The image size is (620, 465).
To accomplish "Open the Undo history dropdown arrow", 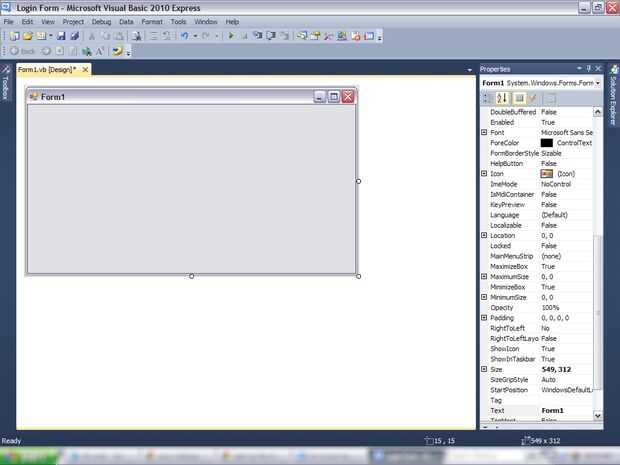I will pos(195,36).
